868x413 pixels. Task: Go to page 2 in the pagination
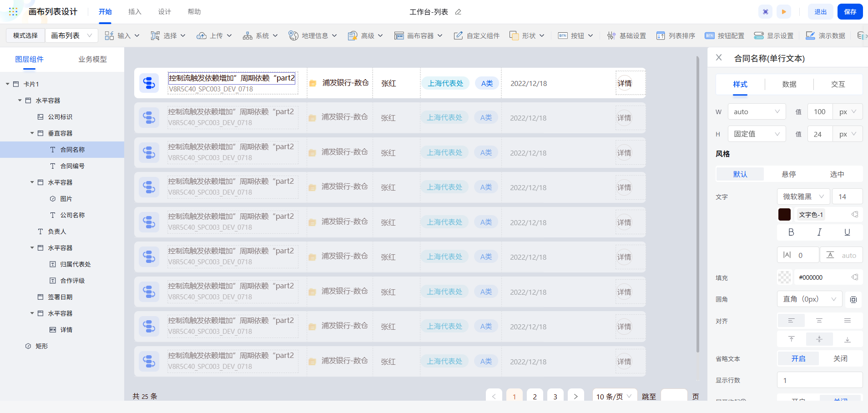(x=535, y=396)
